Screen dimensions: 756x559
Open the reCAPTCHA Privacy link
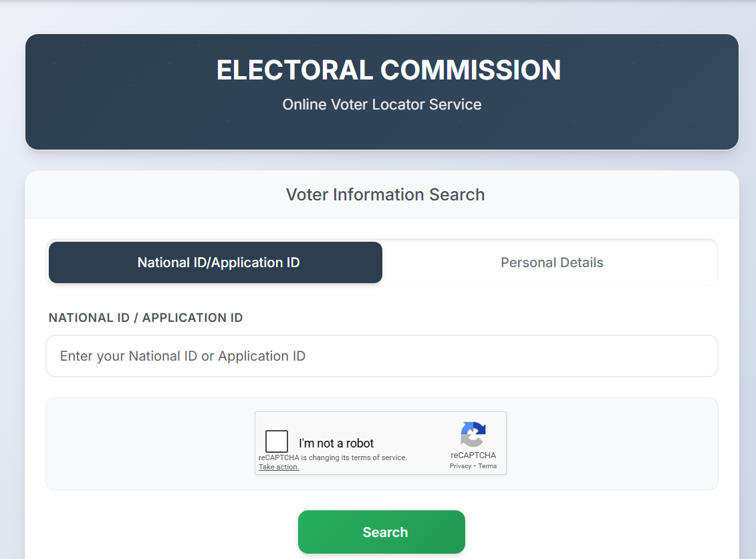460,466
